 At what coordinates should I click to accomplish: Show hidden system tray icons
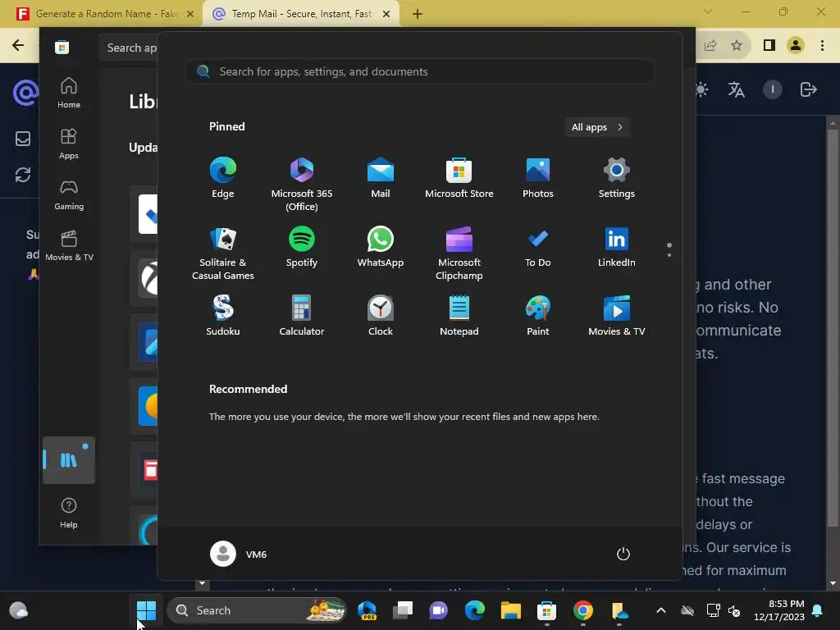pos(661,610)
